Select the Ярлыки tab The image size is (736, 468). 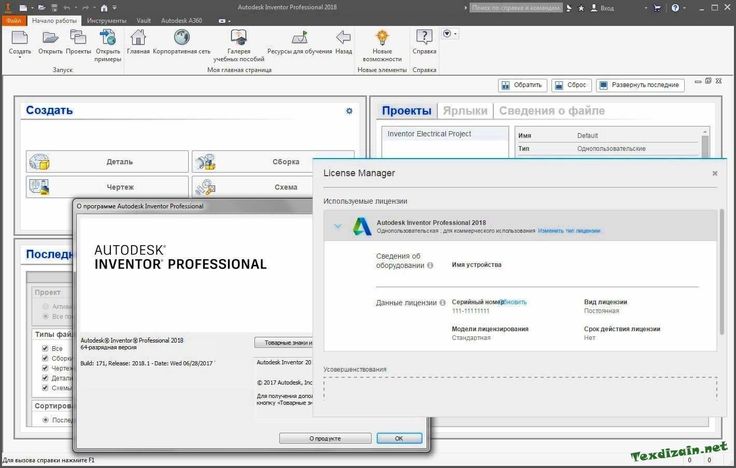pos(465,111)
